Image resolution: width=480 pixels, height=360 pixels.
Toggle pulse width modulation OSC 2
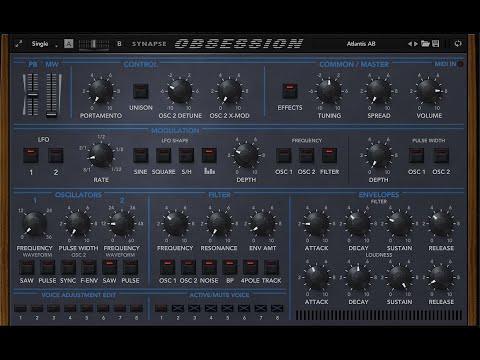(x=441, y=156)
